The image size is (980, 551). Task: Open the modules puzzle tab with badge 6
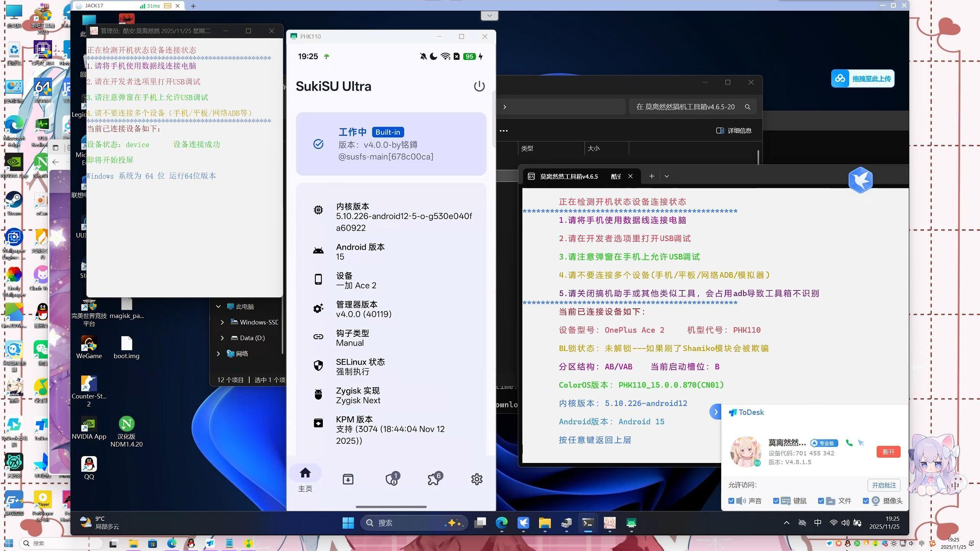pos(434,478)
